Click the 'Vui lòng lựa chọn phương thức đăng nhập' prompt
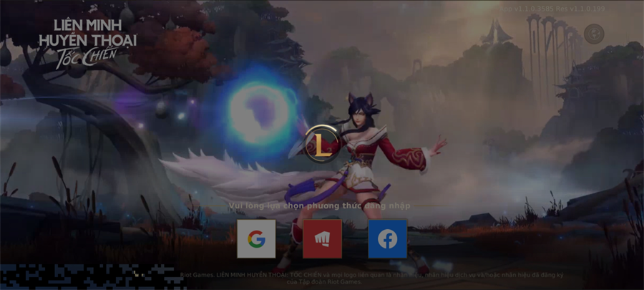644x290 pixels. click(x=320, y=206)
